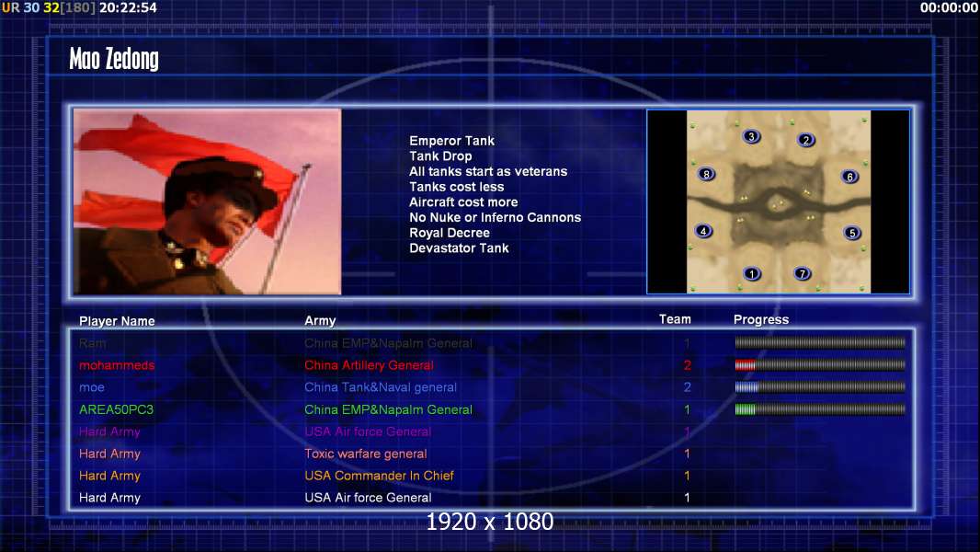
Task: Click AREA50PC3's green loading progress bar
Action: (x=820, y=409)
